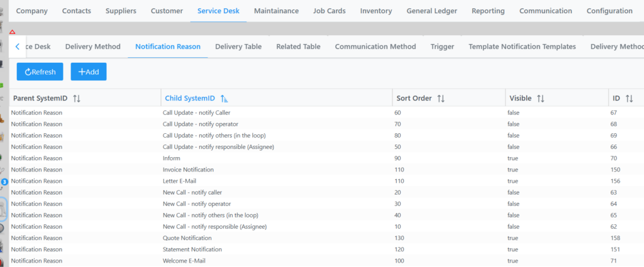This screenshot has height=267, width=644.
Task: Sort by Parent SystemID using its sort icon
Action: click(77, 99)
